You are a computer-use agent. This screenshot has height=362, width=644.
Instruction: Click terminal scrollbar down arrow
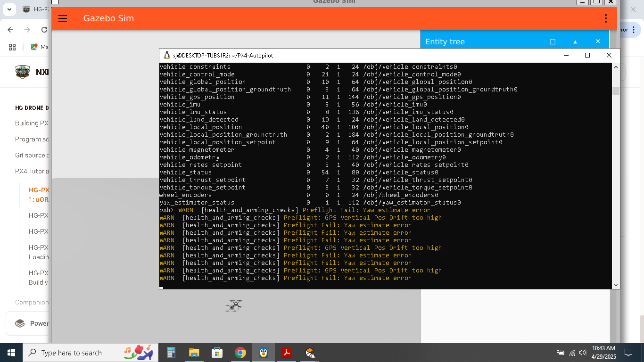(x=616, y=285)
